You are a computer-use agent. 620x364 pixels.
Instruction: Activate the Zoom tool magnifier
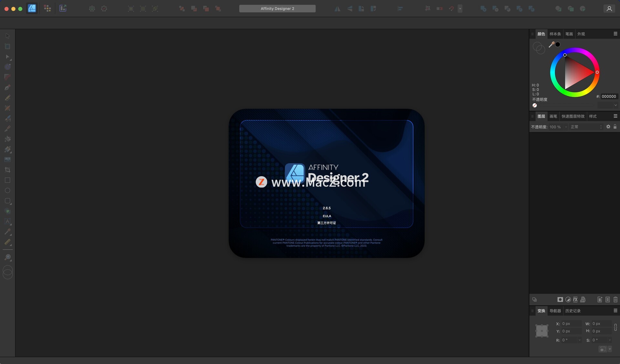click(7, 258)
